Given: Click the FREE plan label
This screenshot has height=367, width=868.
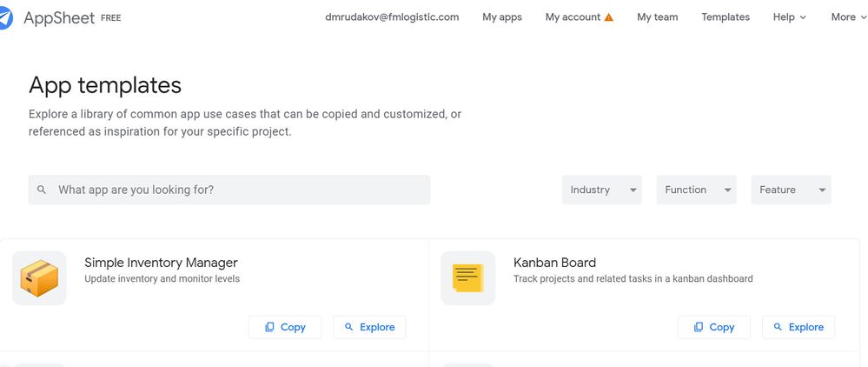Looking at the screenshot, I should [x=110, y=17].
